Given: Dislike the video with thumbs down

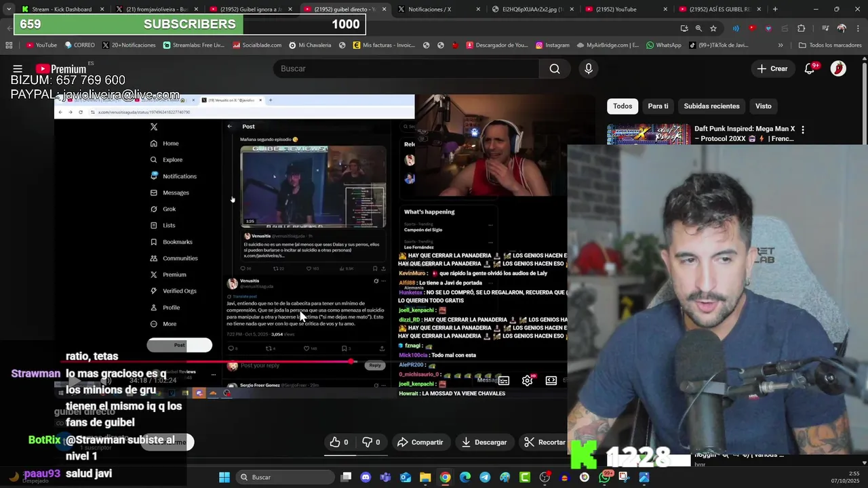Looking at the screenshot, I should 371,442.
